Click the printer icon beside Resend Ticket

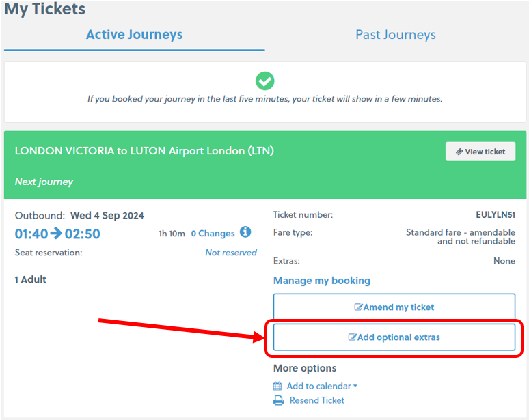[x=278, y=401]
